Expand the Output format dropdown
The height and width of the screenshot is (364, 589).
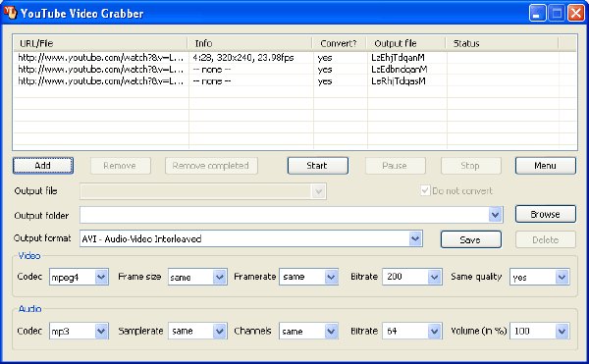pyautogui.click(x=414, y=238)
